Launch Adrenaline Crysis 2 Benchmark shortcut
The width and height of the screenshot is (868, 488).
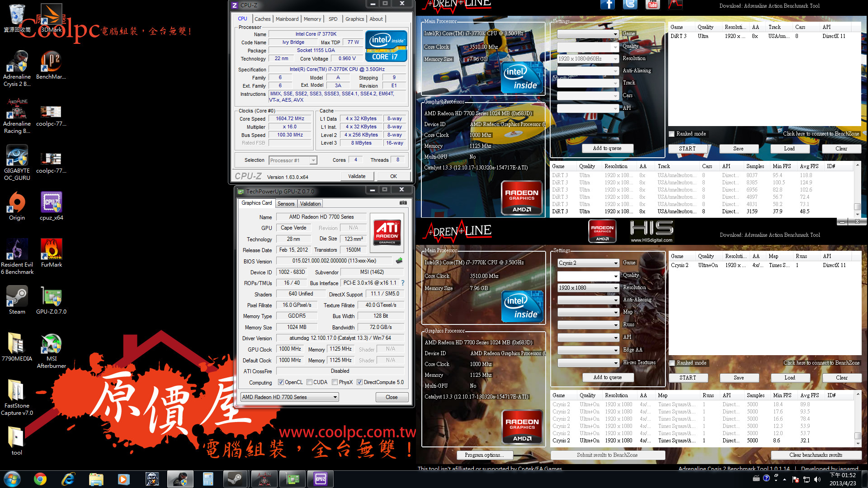click(x=17, y=69)
